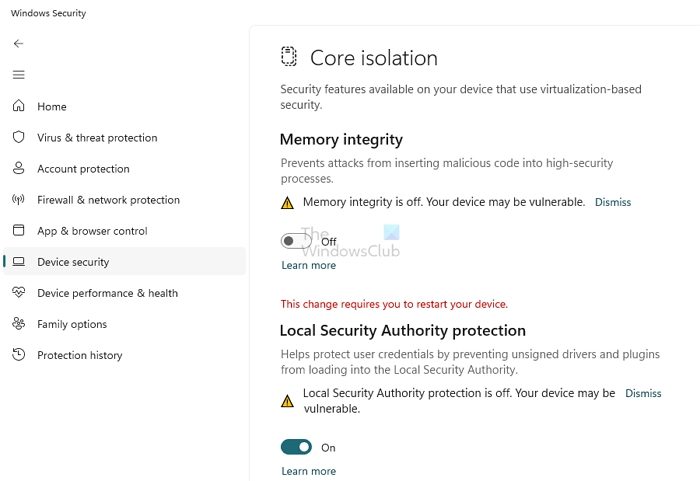Open Learn more under Memory integrity

308,265
